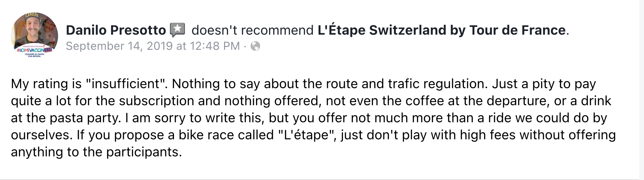Open L'Étape Switzerland by Tour de France page
The height and width of the screenshot is (180, 644).
[x=441, y=30]
